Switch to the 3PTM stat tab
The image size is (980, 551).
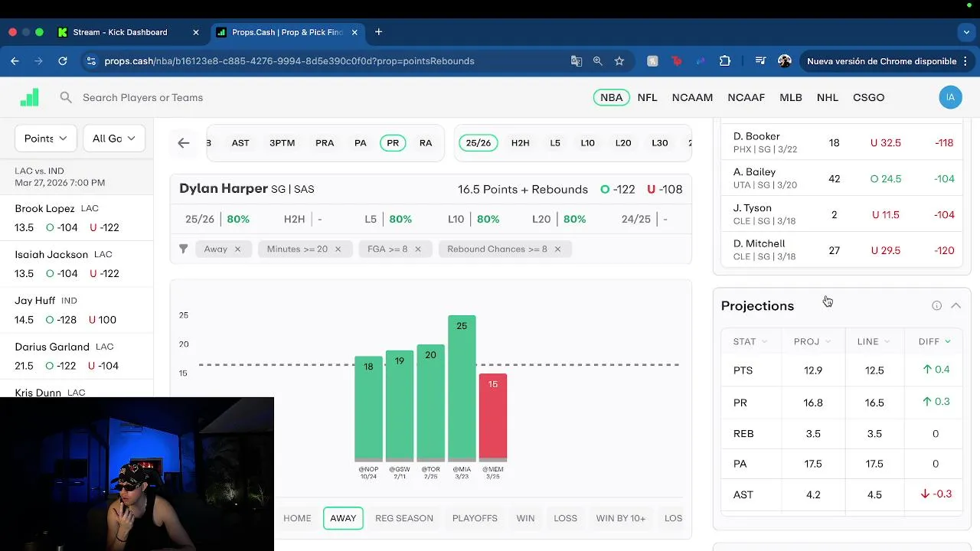point(282,143)
